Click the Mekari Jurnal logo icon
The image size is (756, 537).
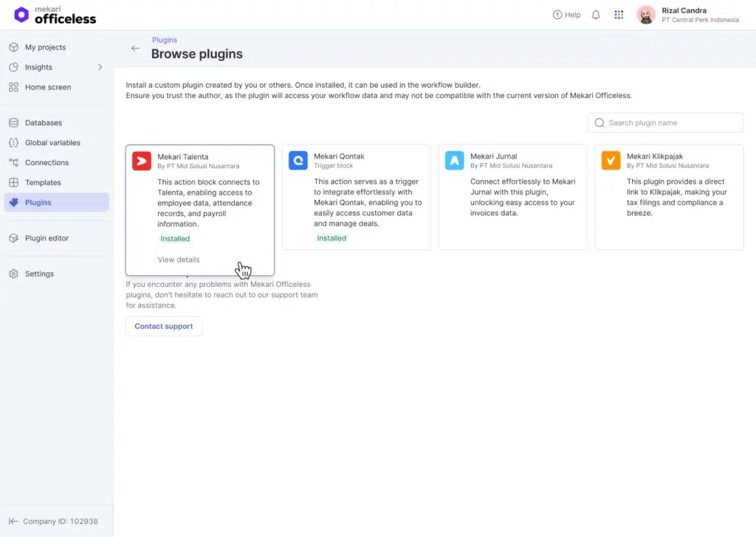point(454,160)
